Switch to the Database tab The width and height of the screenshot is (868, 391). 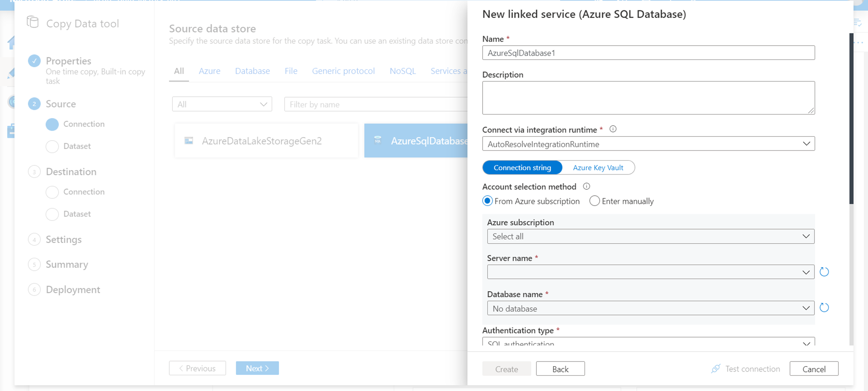click(x=252, y=71)
